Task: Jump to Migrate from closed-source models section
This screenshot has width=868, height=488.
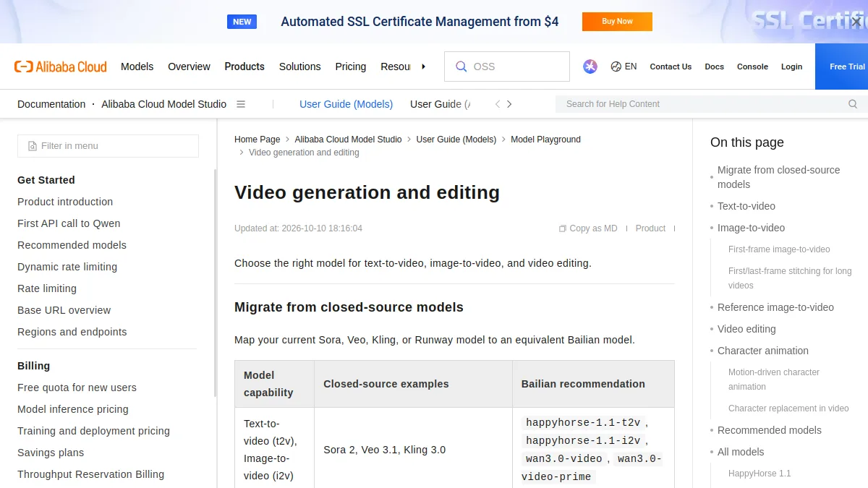Action: 778,177
